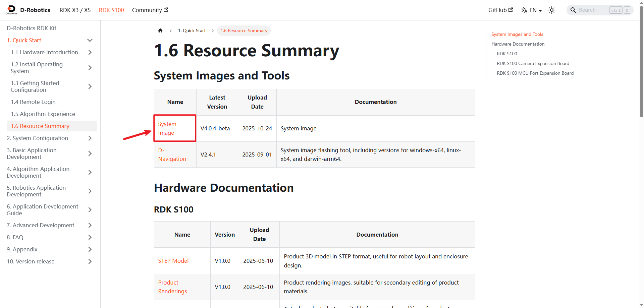This screenshot has width=644, height=308.
Task: Open the language translate icon
Action: [524, 10]
